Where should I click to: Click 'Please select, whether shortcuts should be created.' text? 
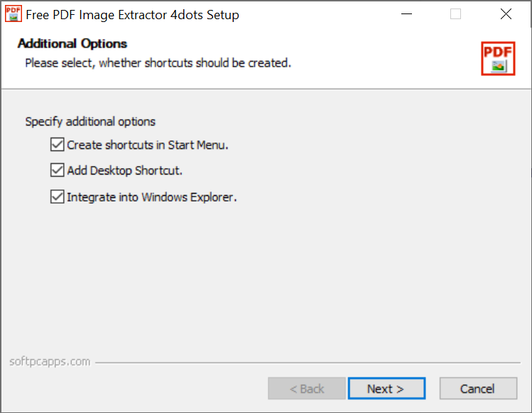[x=158, y=63]
